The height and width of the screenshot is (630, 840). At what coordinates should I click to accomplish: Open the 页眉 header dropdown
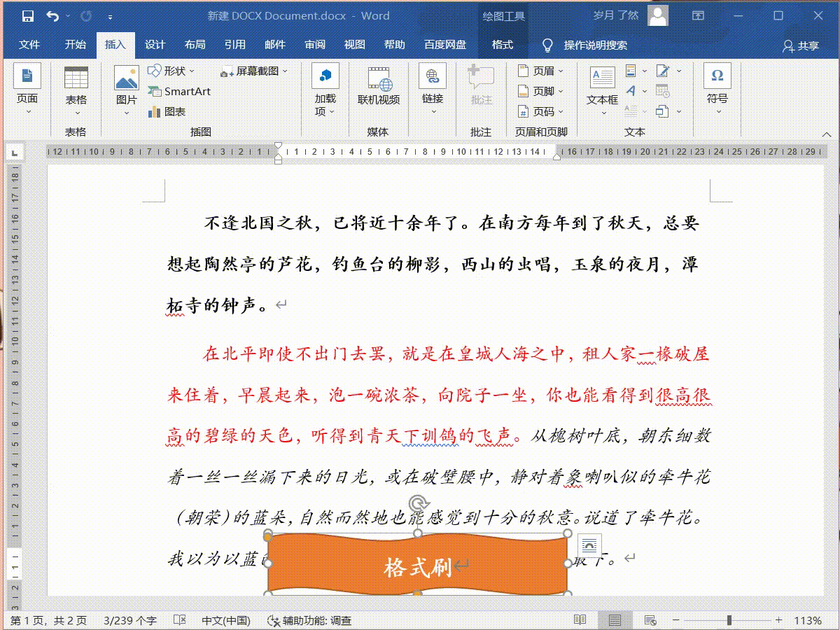(x=540, y=71)
